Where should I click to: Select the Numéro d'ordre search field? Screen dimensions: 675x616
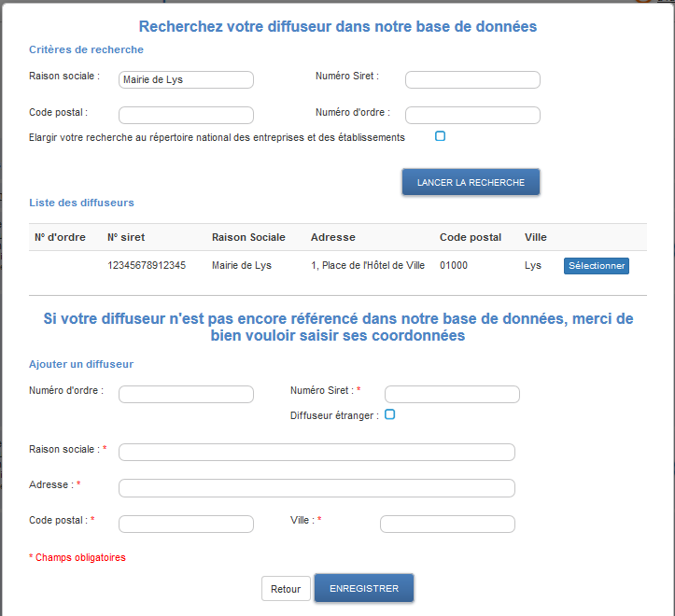[x=472, y=115]
